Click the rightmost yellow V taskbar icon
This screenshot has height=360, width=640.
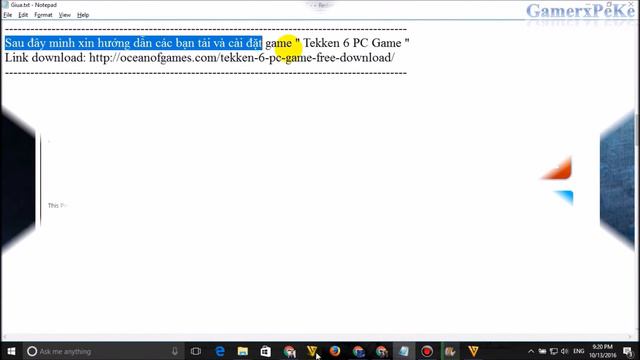473,351
